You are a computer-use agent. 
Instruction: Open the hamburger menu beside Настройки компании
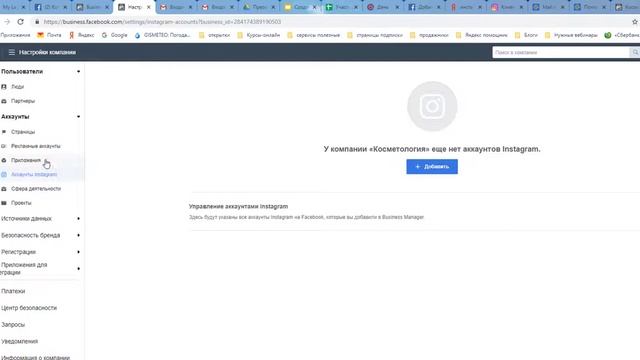[11, 52]
